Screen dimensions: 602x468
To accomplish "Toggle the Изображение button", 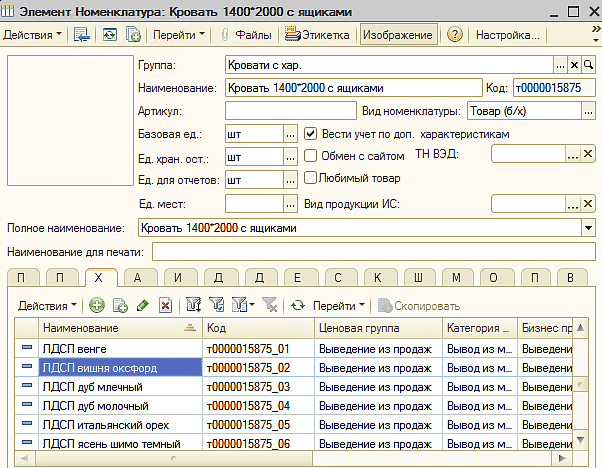I will 398,35.
